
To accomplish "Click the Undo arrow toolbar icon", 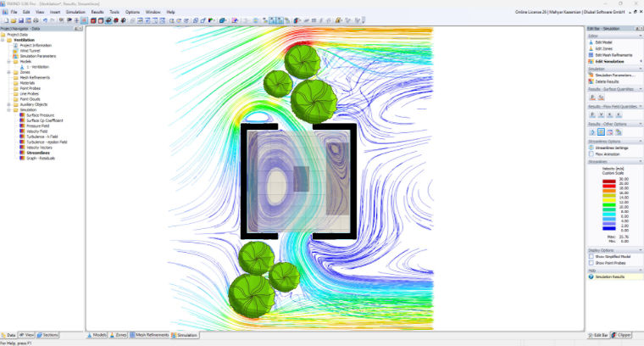I will coord(45,20).
